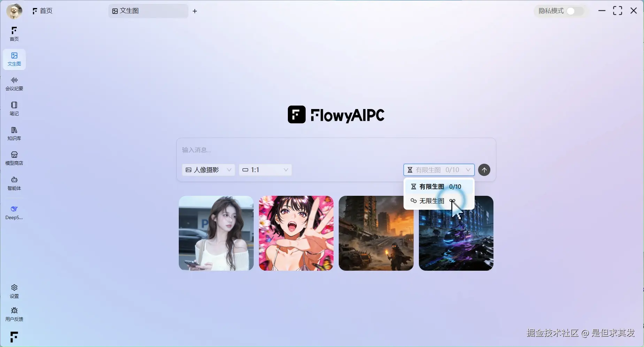Viewport: 644px width, 347px height.
Task: Open the 知识库 sidebar icon
Action: 14,133
